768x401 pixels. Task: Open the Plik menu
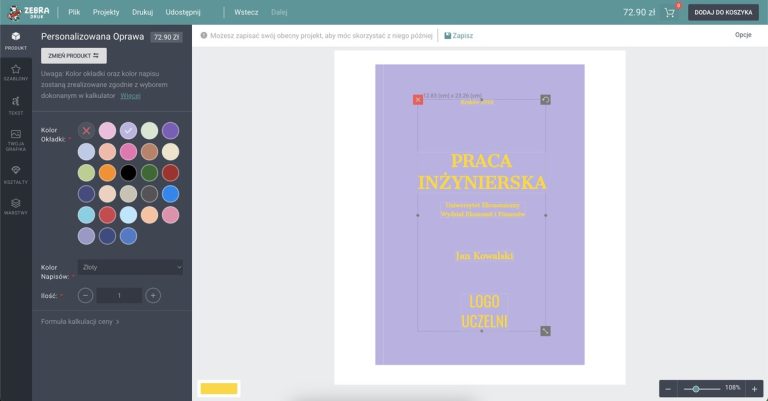coord(74,13)
